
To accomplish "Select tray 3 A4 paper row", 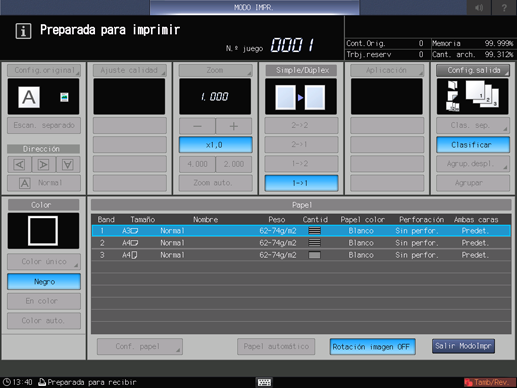I will pyautogui.click(x=301, y=255).
